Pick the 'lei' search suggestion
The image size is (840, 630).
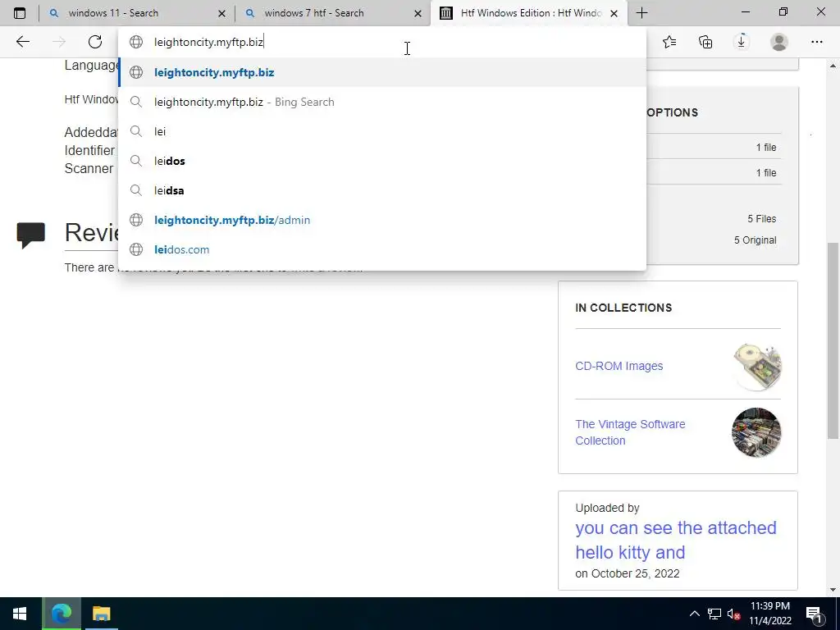pyautogui.click(x=382, y=131)
